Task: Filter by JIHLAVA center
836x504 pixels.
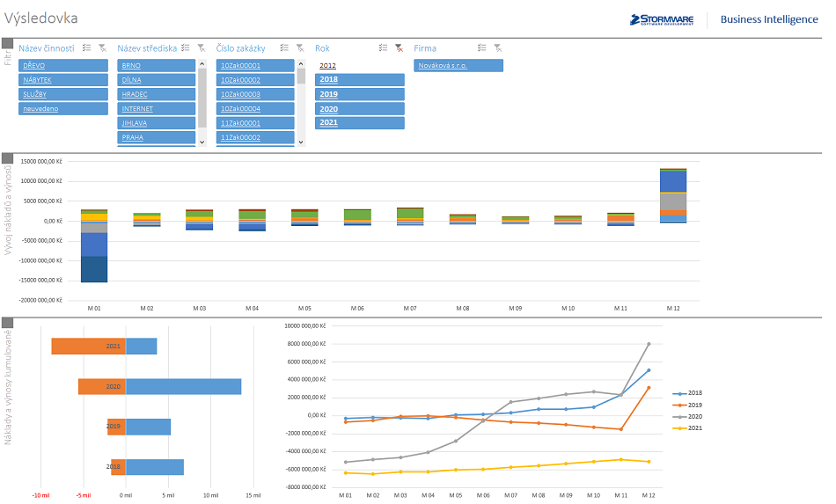Action: 157,123
